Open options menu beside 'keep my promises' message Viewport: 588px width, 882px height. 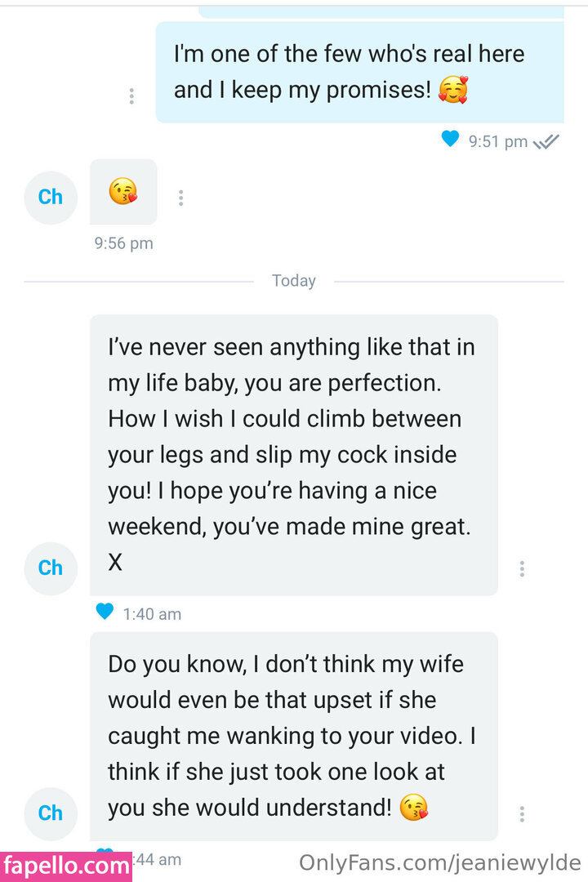(131, 96)
